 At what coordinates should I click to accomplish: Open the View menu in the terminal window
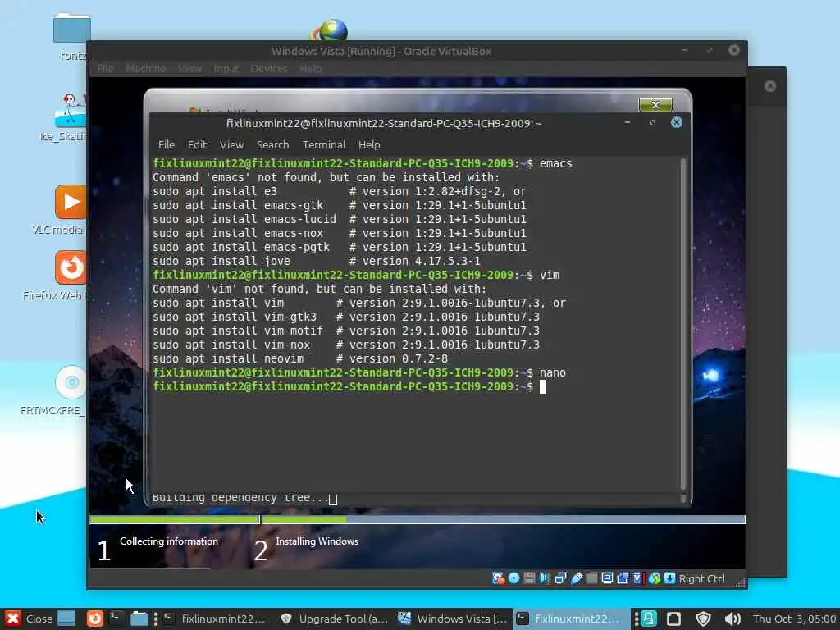tap(231, 144)
